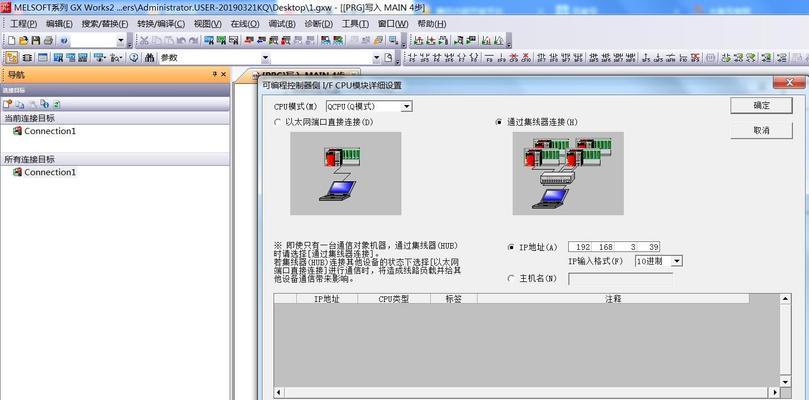
Task: Pin the Navigation panel
Action: click(215, 75)
